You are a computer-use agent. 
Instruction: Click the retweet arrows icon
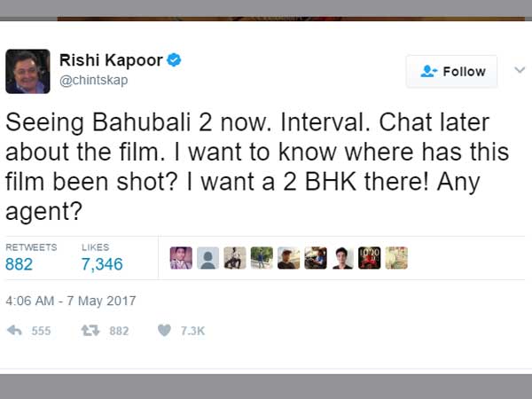(x=90, y=330)
